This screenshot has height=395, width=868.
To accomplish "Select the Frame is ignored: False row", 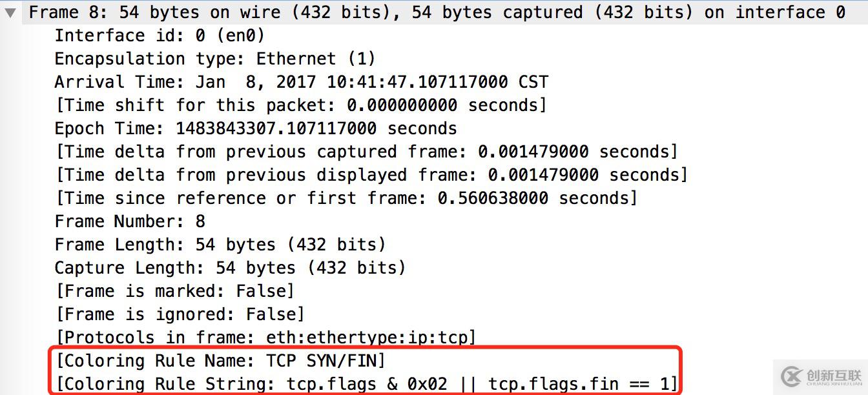I will tap(180, 314).
